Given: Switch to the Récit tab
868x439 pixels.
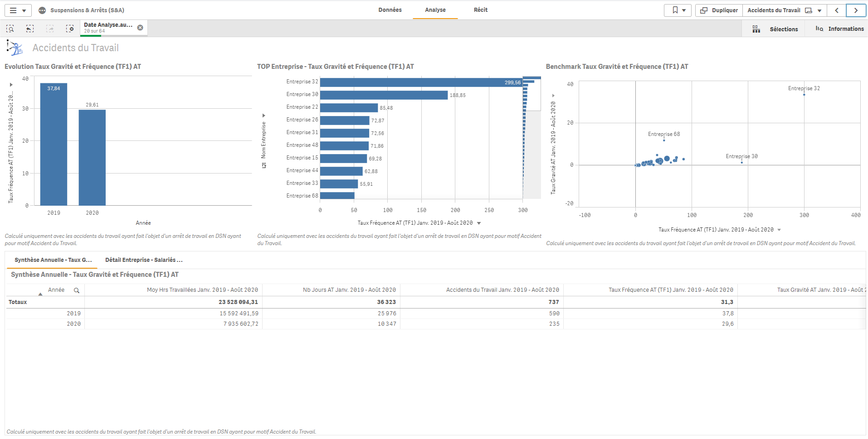Looking at the screenshot, I should click(x=481, y=10).
